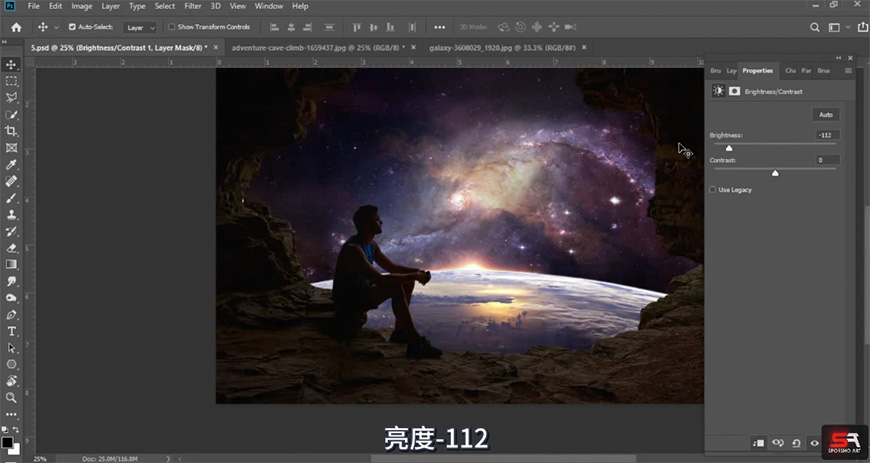
Task: Click Align Left Edges icon
Action: tap(274, 27)
